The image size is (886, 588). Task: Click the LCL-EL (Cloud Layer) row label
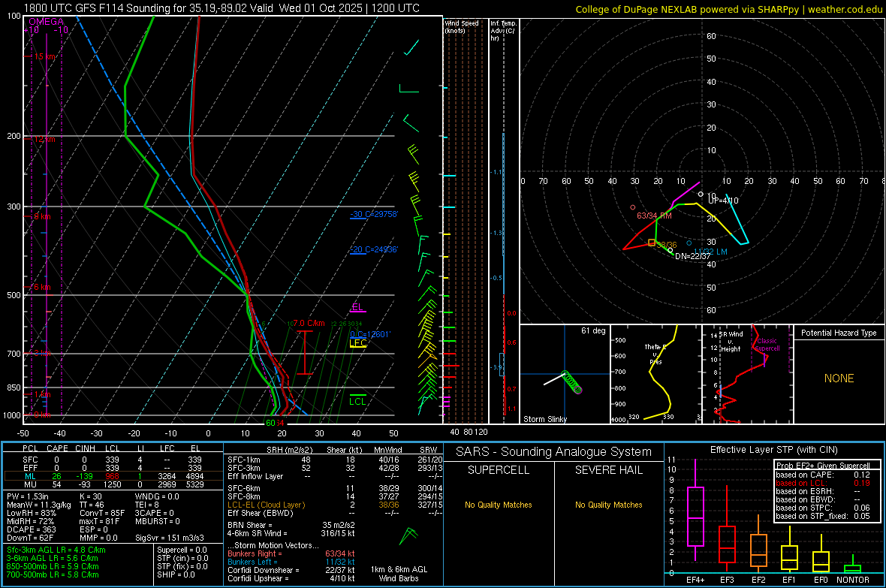[266, 505]
